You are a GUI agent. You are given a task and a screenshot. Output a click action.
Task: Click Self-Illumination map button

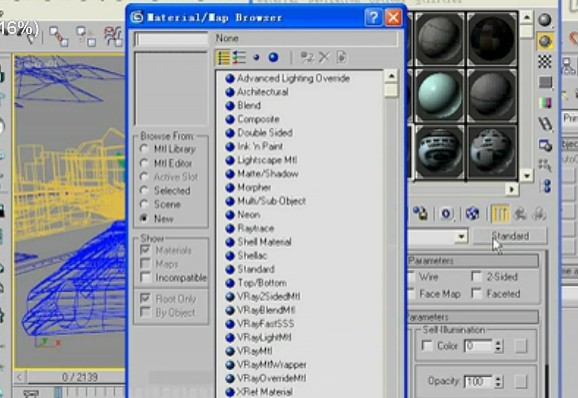click(x=520, y=346)
